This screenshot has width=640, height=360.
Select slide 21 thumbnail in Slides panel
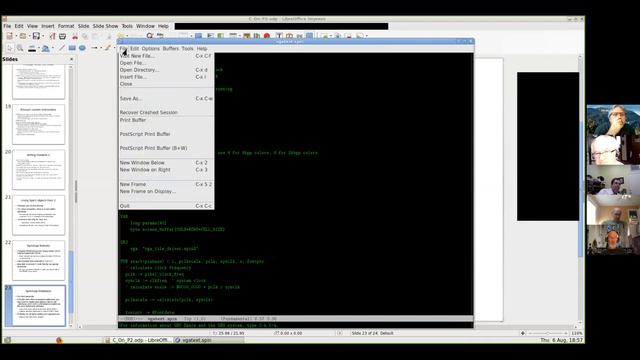pyautogui.click(x=38, y=215)
